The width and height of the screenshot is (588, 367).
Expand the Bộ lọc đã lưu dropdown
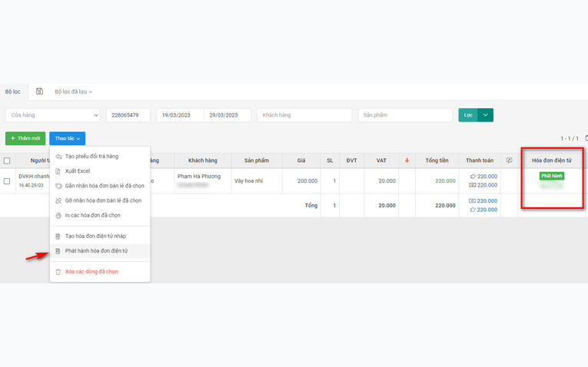point(74,92)
